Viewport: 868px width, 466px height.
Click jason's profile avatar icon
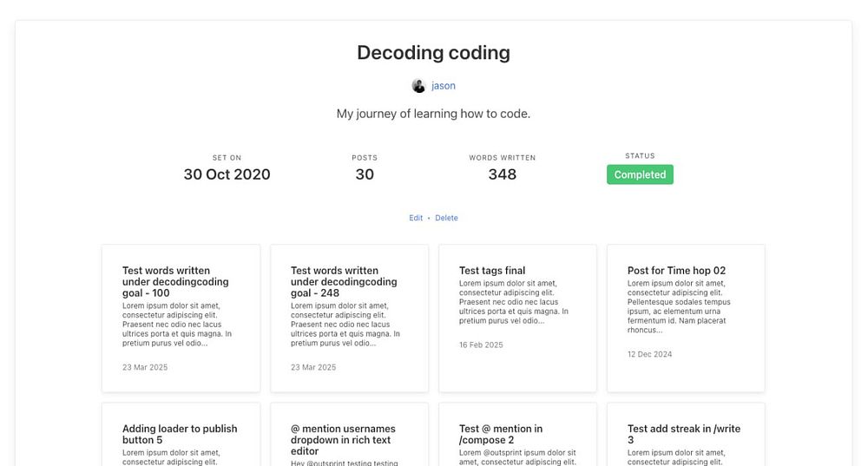[x=418, y=86]
